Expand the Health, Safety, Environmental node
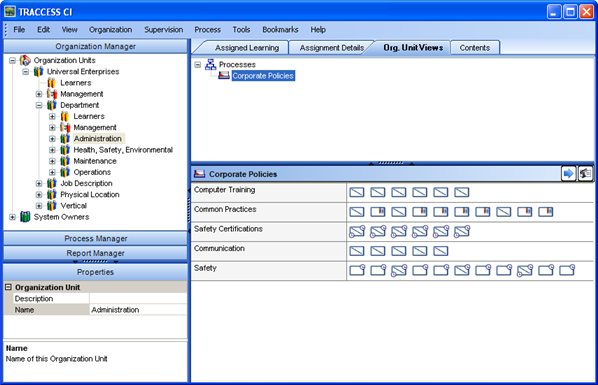Screen dimensions: 598x385 coord(52,150)
